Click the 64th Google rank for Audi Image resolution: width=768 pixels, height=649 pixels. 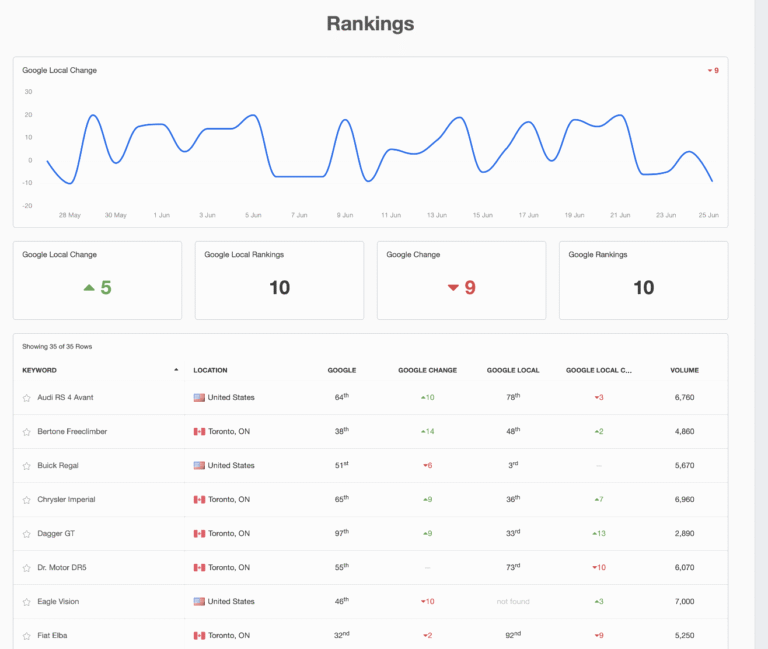[x=342, y=397]
